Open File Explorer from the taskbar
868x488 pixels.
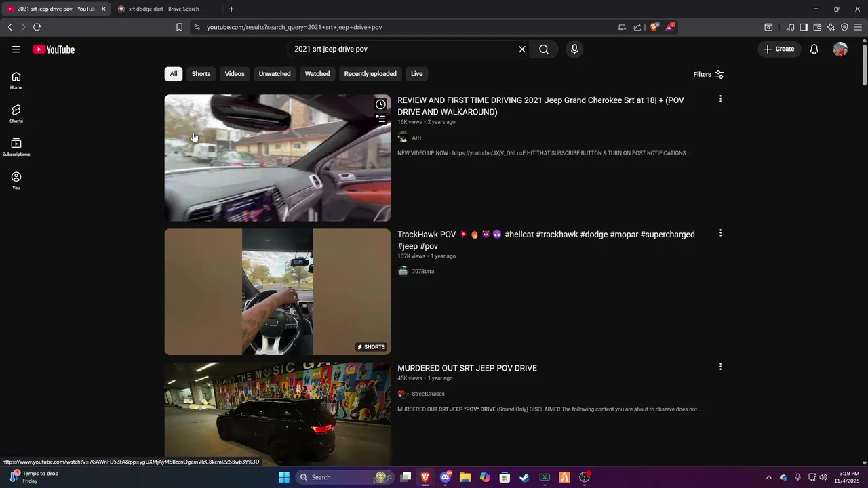coord(465,477)
